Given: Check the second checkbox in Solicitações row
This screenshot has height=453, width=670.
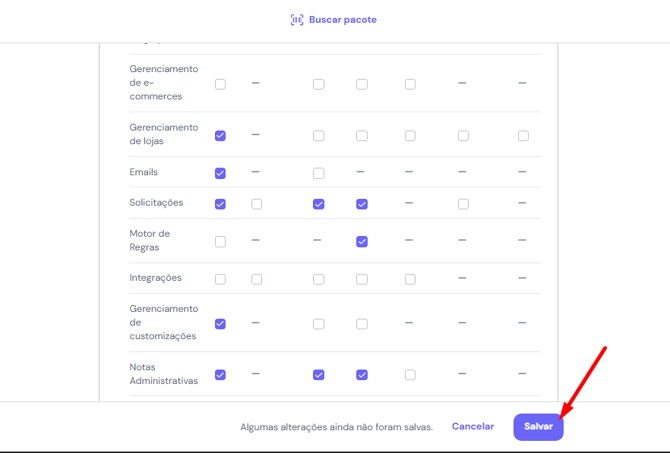Looking at the screenshot, I should (256, 204).
